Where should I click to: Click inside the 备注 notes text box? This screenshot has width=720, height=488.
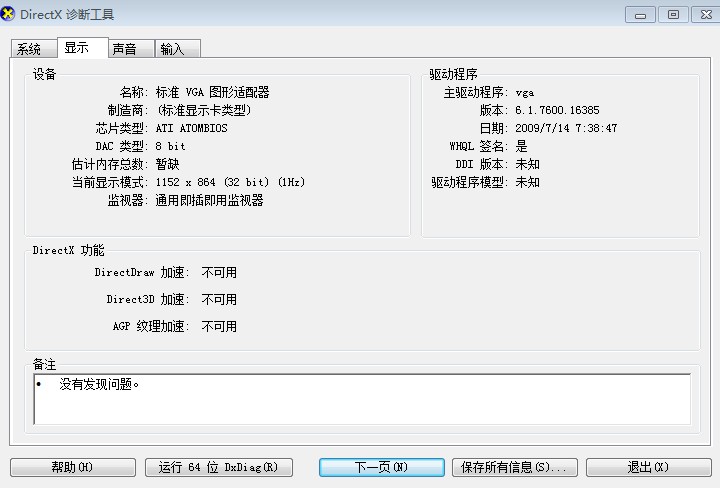coord(362,399)
